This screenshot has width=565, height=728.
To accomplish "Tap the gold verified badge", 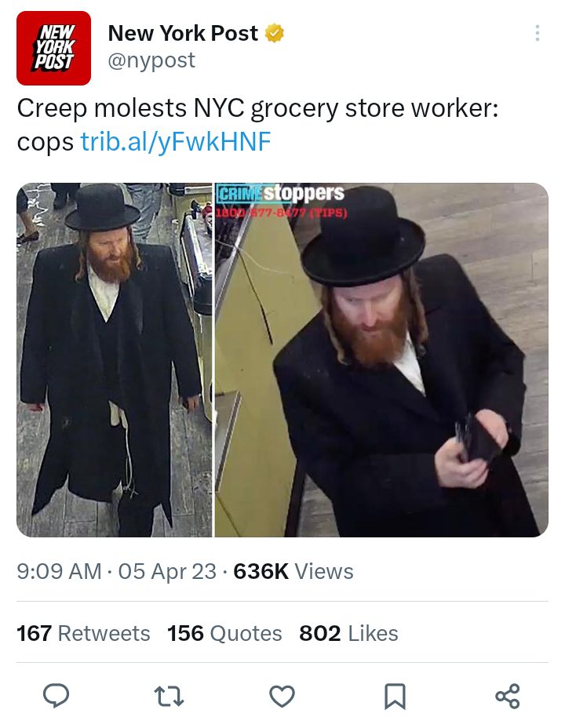I will (275, 33).
